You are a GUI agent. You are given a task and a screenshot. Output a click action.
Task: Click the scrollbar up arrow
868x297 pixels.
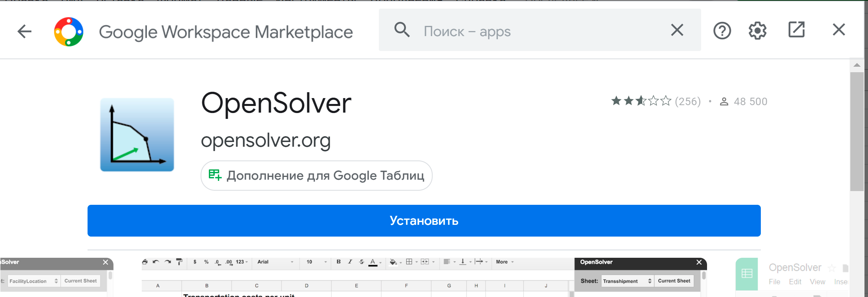[857, 65]
